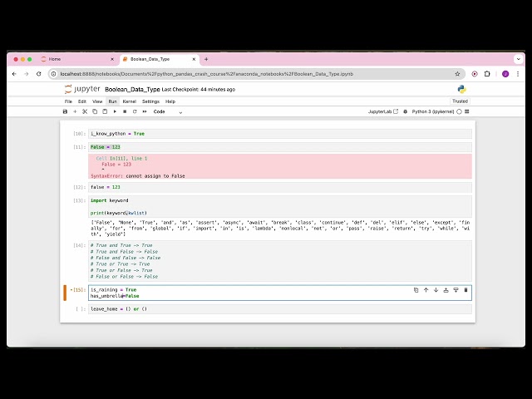Click the SyntaxError output message
532x399 pixels.
coord(138,176)
